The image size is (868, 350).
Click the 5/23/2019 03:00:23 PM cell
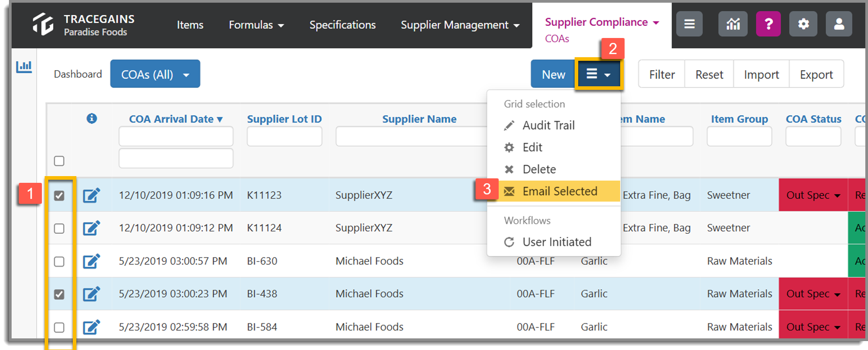[173, 294]
